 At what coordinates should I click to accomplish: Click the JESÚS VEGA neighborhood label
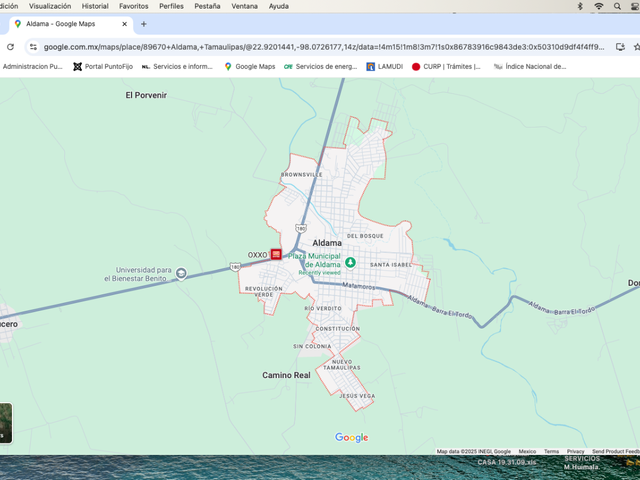pos(357,396)
